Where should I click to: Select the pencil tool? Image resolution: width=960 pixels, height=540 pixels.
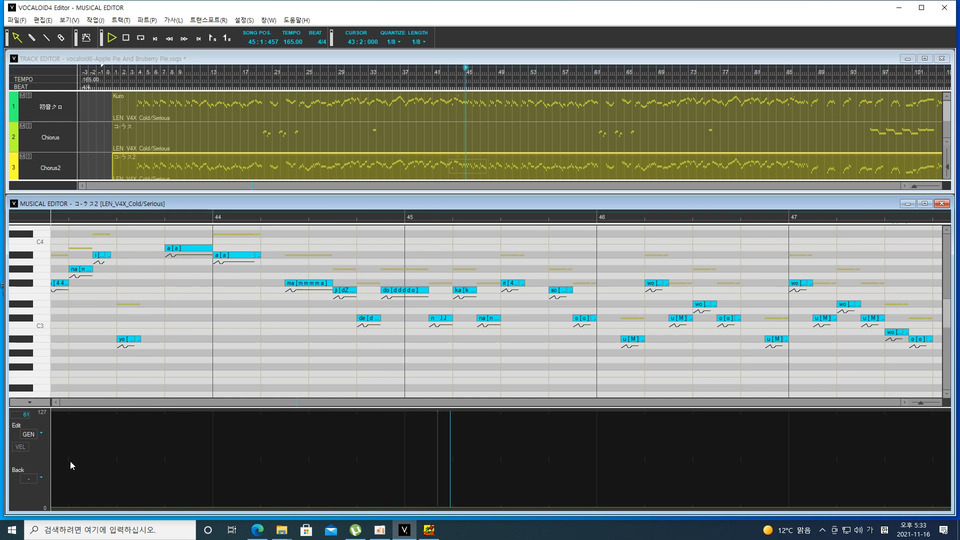tap(32, 38)
